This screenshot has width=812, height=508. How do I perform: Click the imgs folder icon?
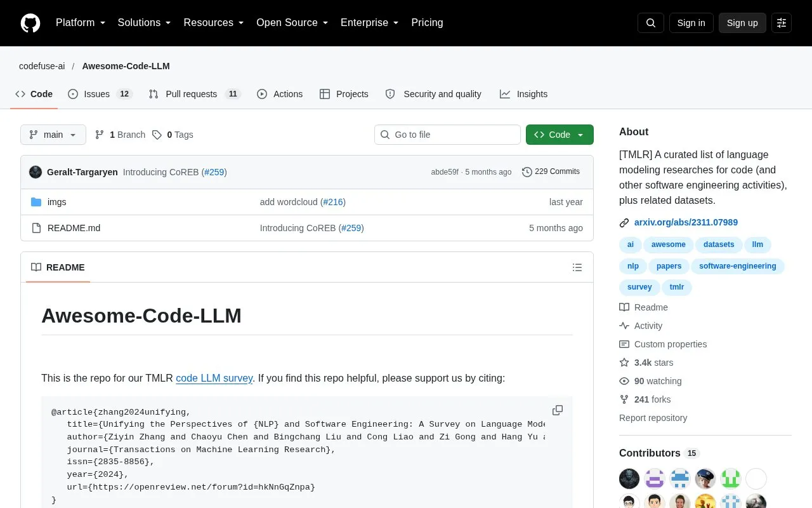tap(36, 202)
